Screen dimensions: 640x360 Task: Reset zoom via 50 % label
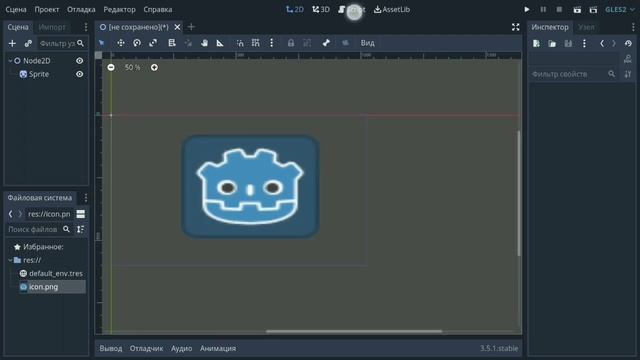coord(132,67)
